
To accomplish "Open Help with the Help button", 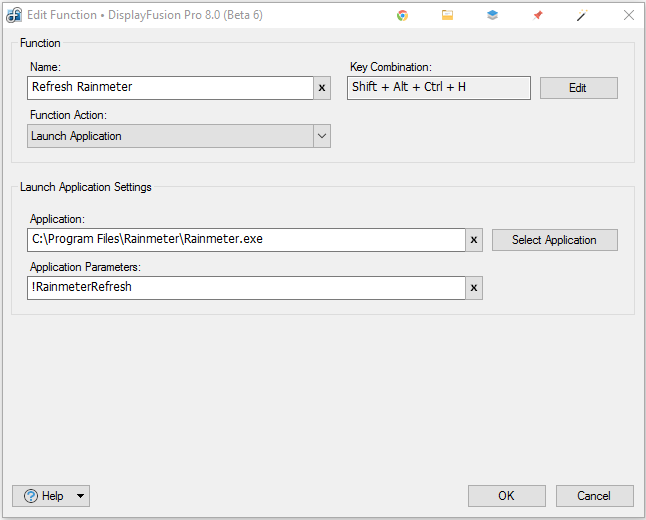I will pos(43,496).
